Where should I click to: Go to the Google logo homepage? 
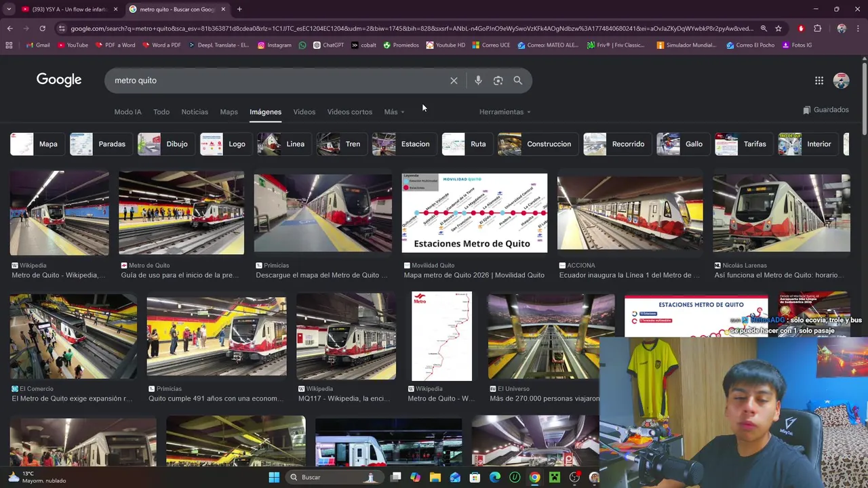pos(59,80)
